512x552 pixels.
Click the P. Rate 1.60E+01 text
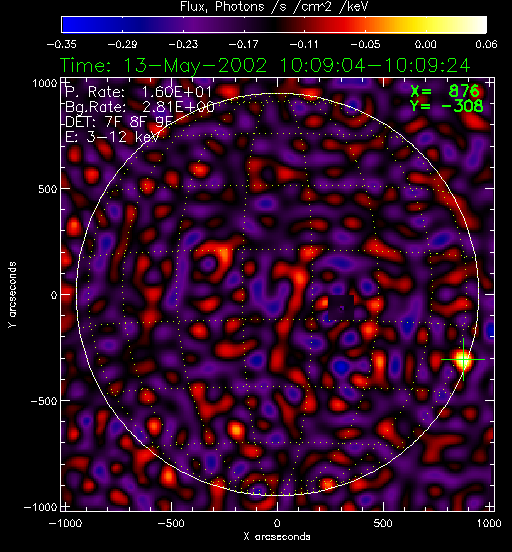139,92
